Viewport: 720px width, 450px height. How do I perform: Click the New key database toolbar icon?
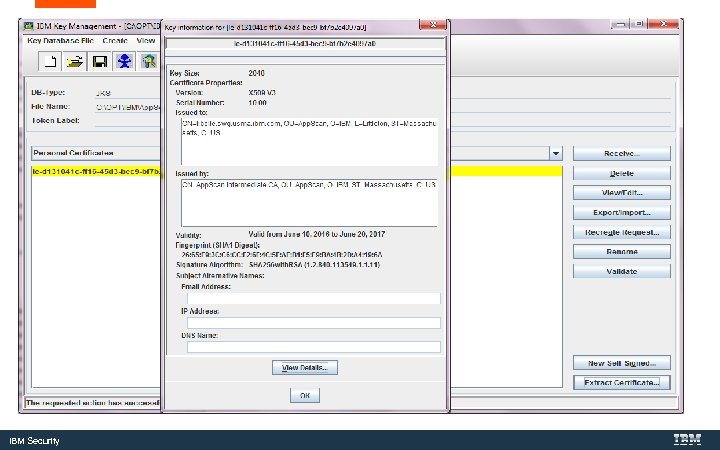[51, 61]
